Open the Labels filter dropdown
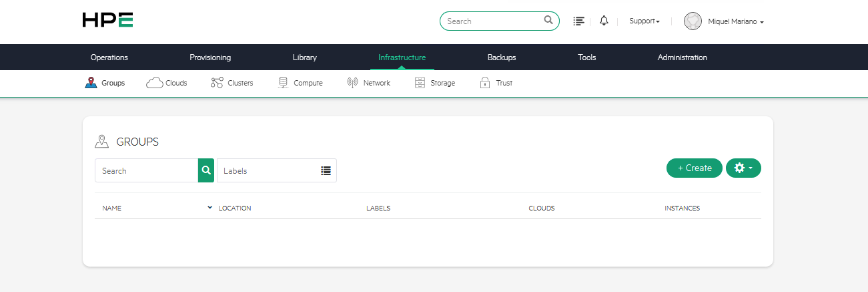The width and height of the screenshot is (868, 292). point(277,170)
